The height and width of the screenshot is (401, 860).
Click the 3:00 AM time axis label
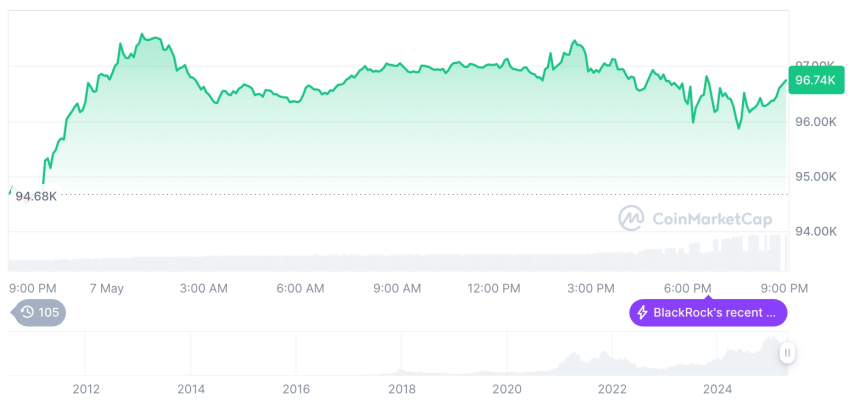[204, 288]
